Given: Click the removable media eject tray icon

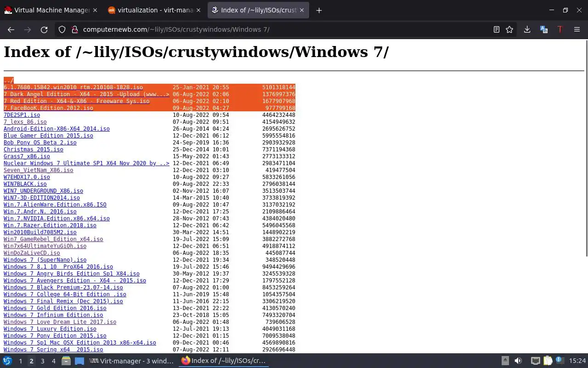Looking at the screenshot, I should [x=505, y=361].
